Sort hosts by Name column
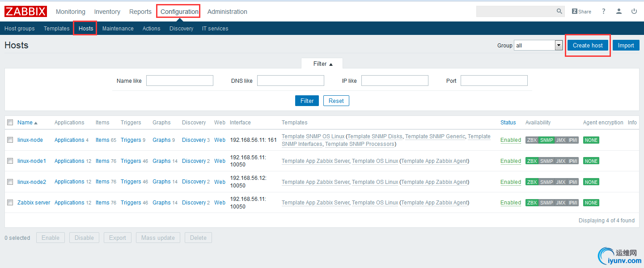This screenshot has width=644, height=268. [27, 123]
